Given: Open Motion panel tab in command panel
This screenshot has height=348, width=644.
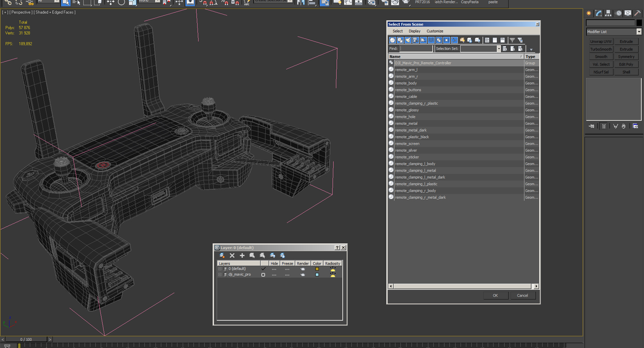Looking at the screenshot, I should tap(618, 13).
